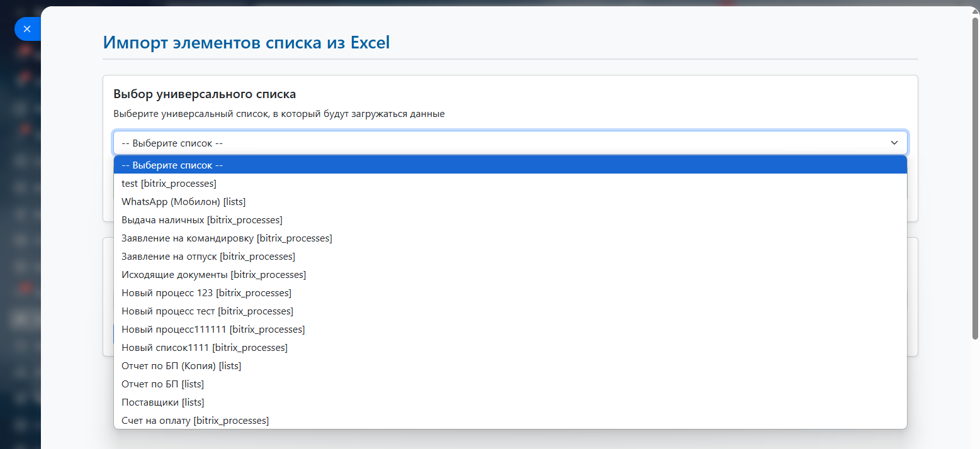This screenshot has height=449, width=980.
Task: Select "Отчет по БП (Копия)" option
Action: pos(181,366)
